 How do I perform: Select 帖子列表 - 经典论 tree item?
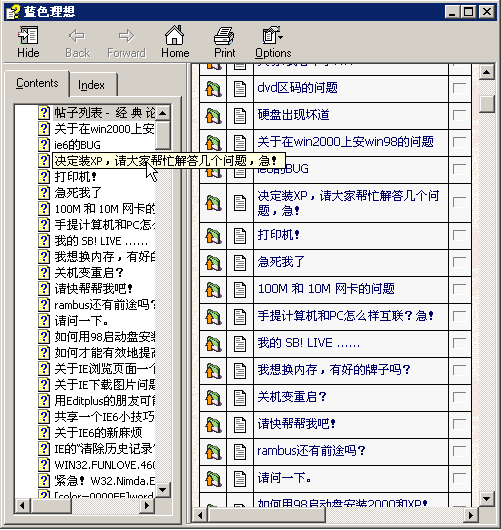[105, 113]
